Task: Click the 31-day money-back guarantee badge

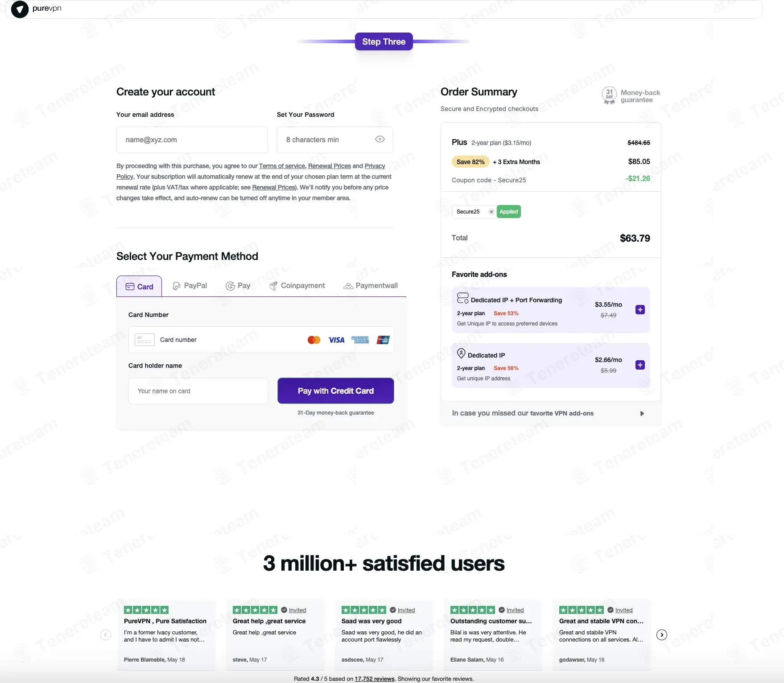Action: click(x=631, y=96)
